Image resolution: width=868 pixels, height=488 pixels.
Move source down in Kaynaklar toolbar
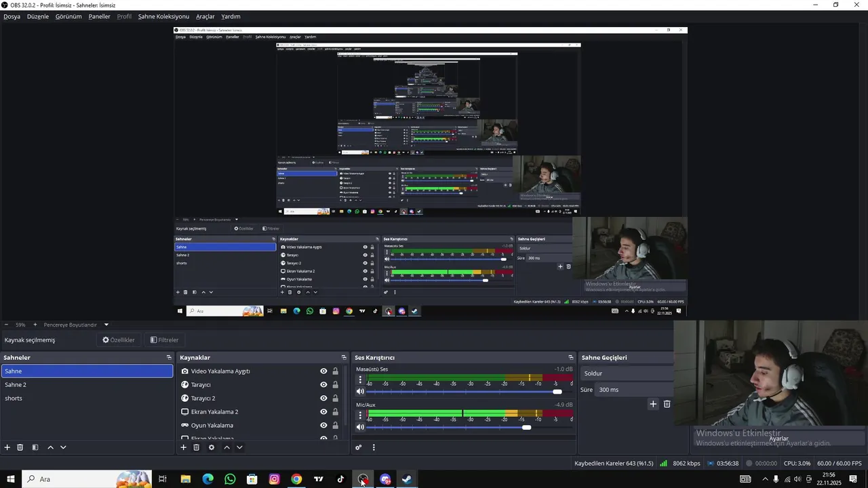[x=239, y=447]
